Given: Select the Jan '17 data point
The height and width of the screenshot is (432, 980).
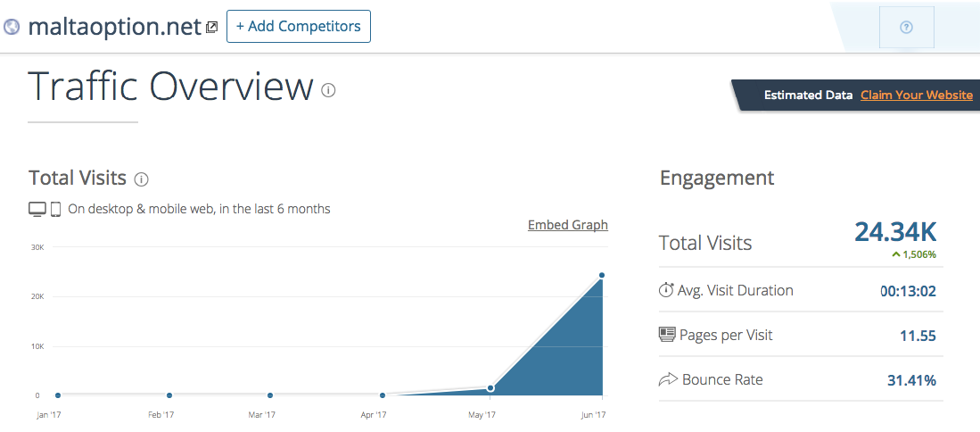Looking at the screenshot, I should (x=57, y=395).
